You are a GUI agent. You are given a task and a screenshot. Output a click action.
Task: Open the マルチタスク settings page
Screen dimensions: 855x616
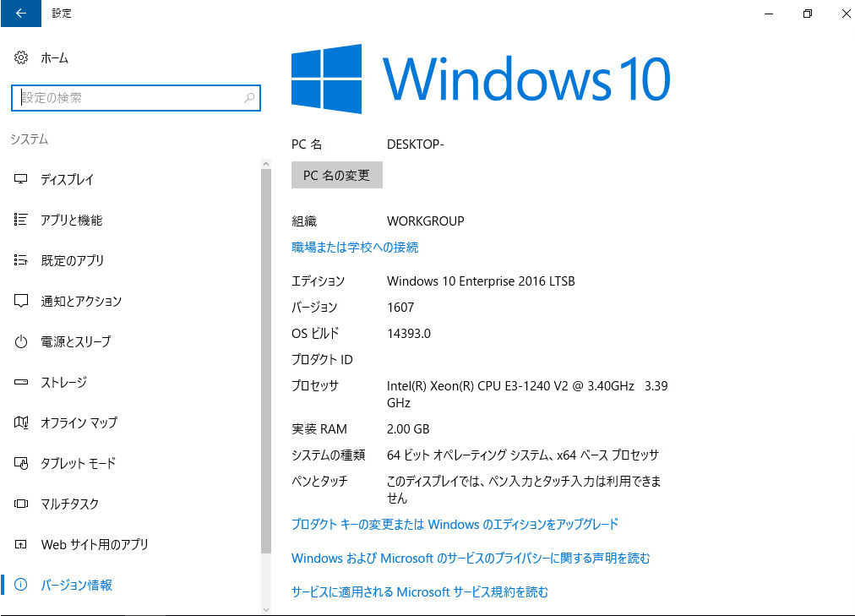[x=69, y=504]
